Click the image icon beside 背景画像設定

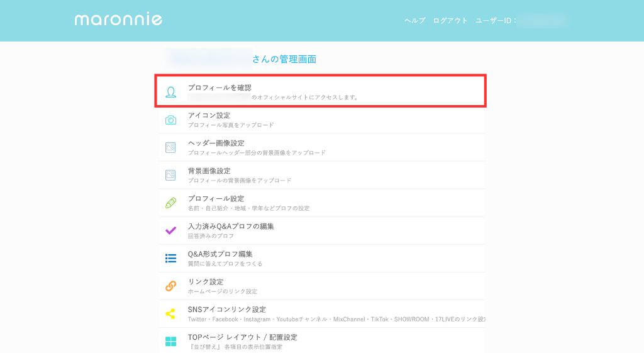point(170,175)
